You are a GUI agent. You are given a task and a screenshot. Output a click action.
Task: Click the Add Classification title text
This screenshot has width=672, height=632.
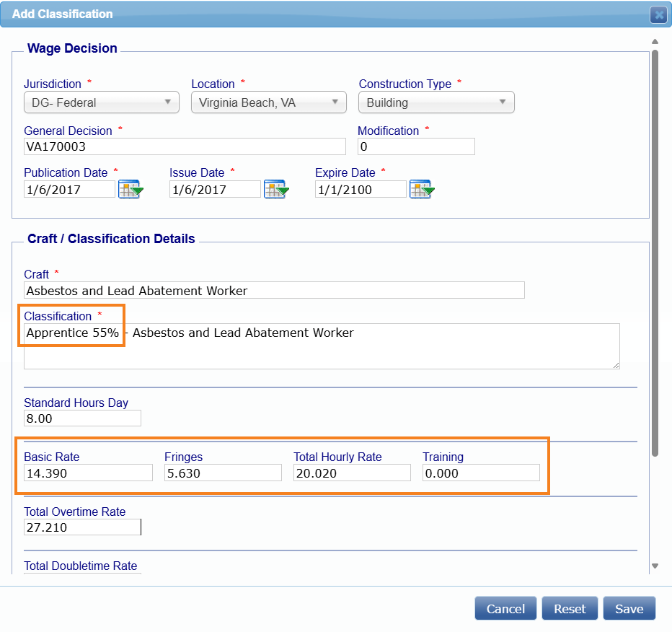(62, 14)
